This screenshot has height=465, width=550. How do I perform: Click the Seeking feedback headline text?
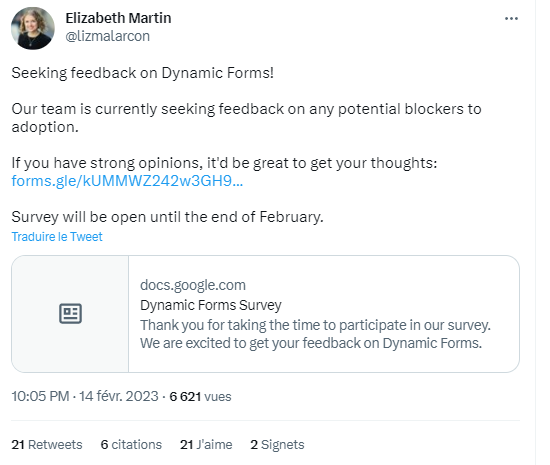[142, 73]
